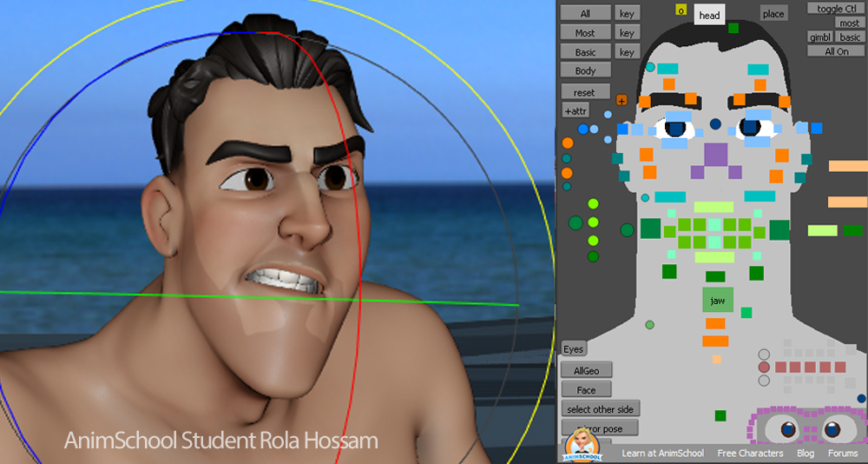Turn all controls on with 'All On'
Screen dimensions: 868x464
(837, 51)
